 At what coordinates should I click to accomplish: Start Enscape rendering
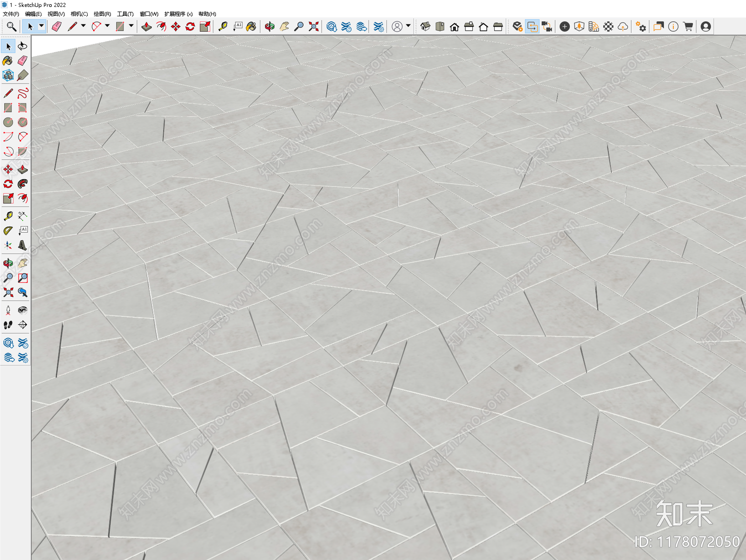[518, 27]
